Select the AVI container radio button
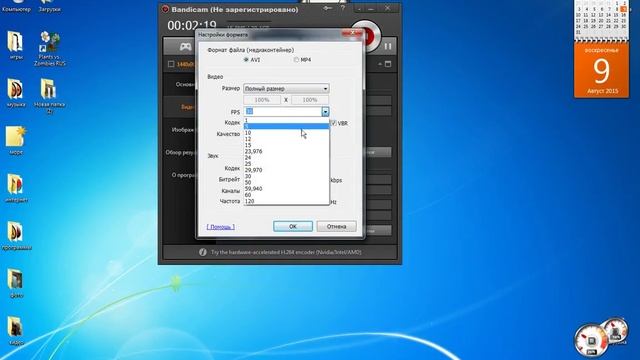This screenshot has width=640, height=360. tap(246, 60)
